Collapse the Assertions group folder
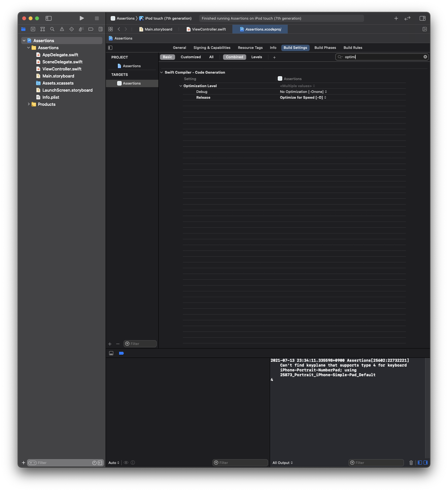 point(29,48)
